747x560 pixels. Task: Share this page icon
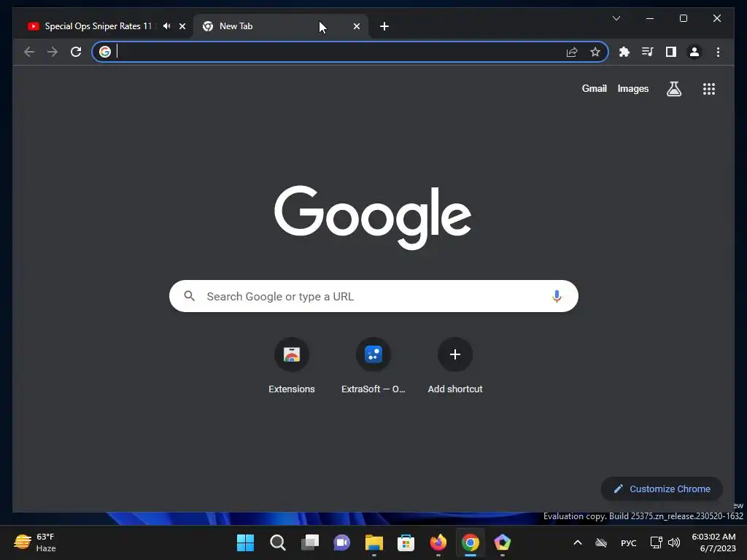point(572,52)
